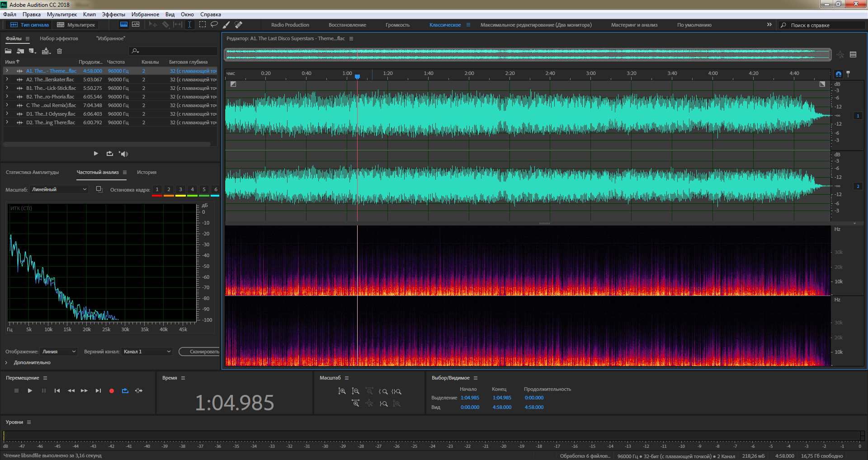Screen dimensions: 868x460
Task: Switch to Набор эффектов tab
Action: click(59, 38)
